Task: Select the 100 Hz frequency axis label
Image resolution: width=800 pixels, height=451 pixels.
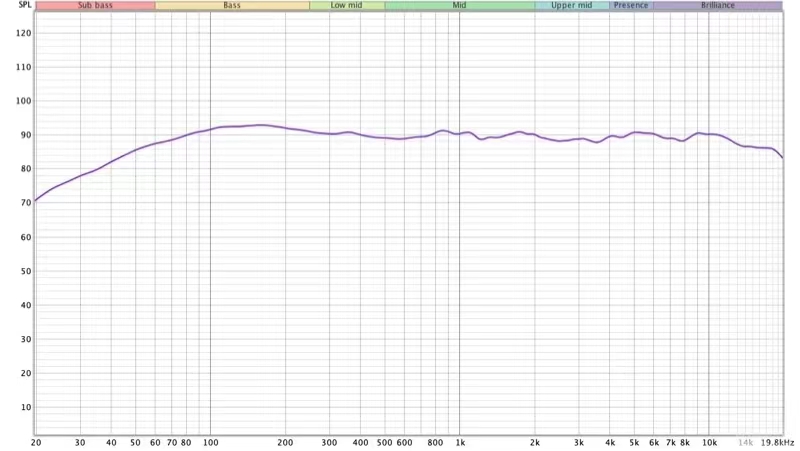Action: point(210,441)
